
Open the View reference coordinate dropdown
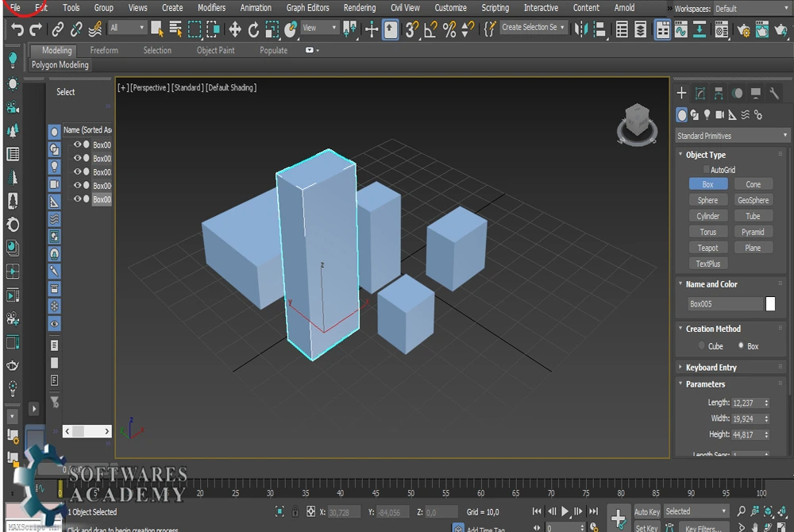click(319, 28)
